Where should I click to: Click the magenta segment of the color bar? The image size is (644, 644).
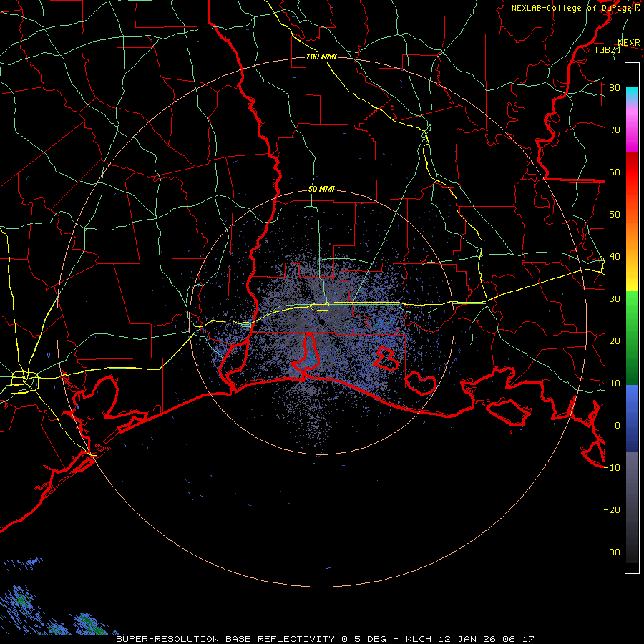[x=632, y=127]
